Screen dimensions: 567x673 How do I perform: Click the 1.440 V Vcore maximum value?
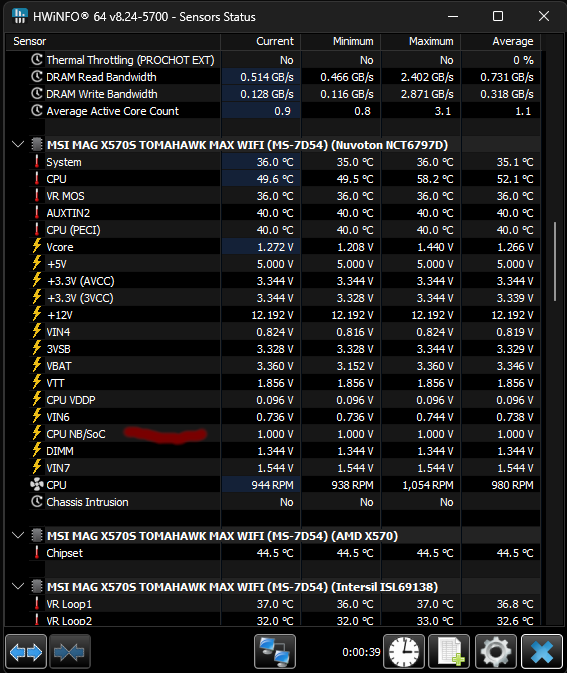pyautogui.click(x=435, y=247)
